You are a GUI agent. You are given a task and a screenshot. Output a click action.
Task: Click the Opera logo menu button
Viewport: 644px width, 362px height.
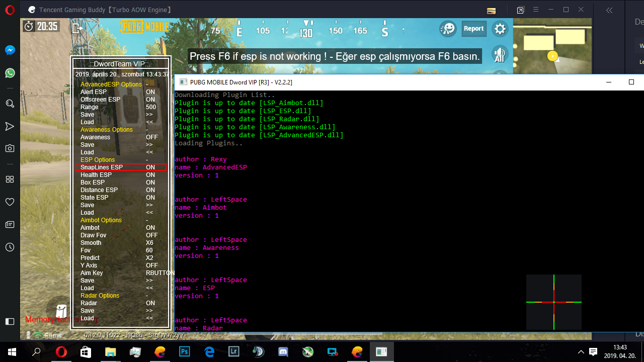(10, 10)
